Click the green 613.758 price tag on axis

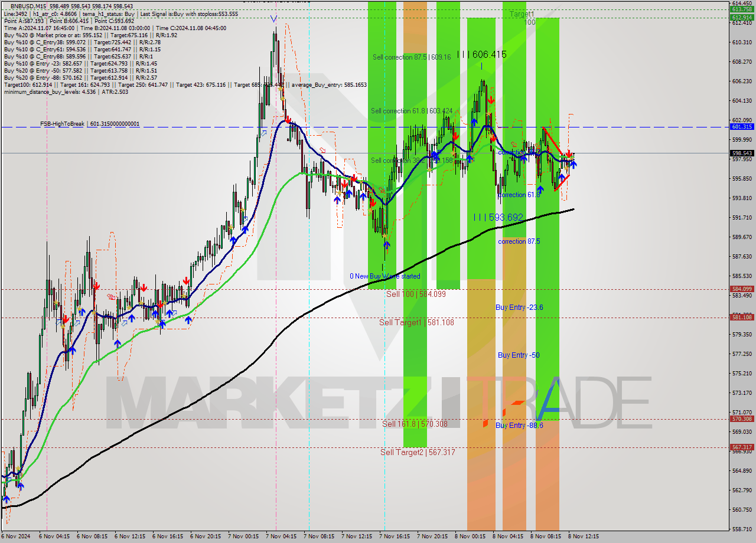point(742,9)
